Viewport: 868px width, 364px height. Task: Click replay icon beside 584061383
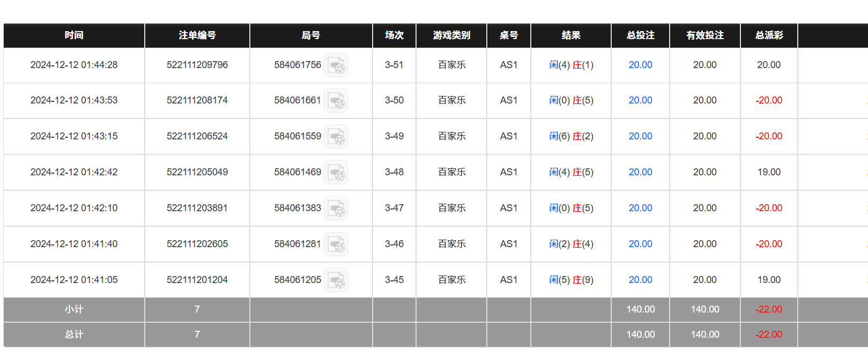click(336, 209)
